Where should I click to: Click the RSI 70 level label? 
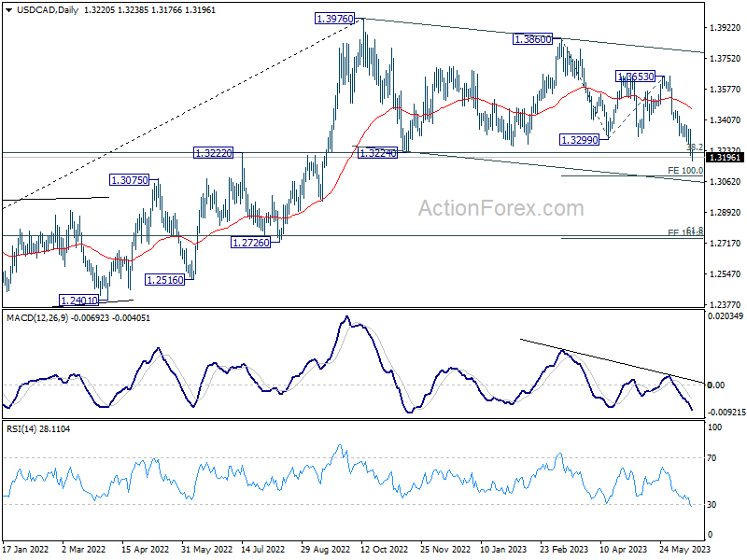pos(712,457)
